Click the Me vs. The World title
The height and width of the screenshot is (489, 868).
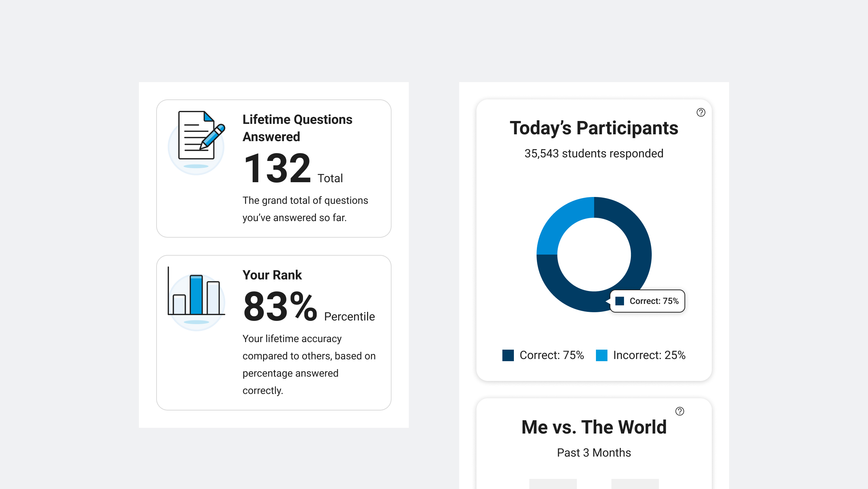coord(594,427)
